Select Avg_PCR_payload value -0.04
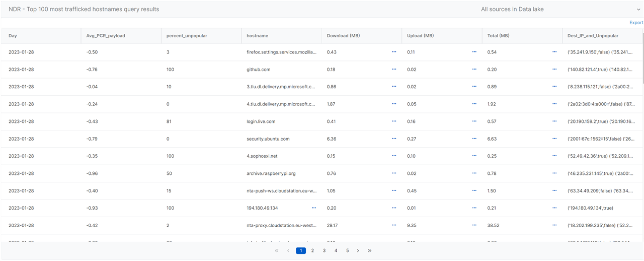 (92, 87)
